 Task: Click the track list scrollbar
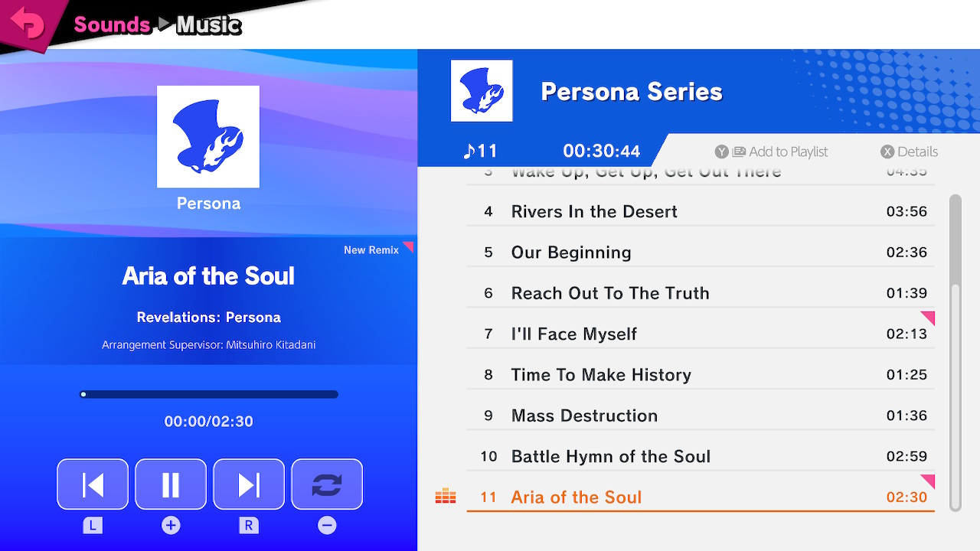(x=955, y=353)
